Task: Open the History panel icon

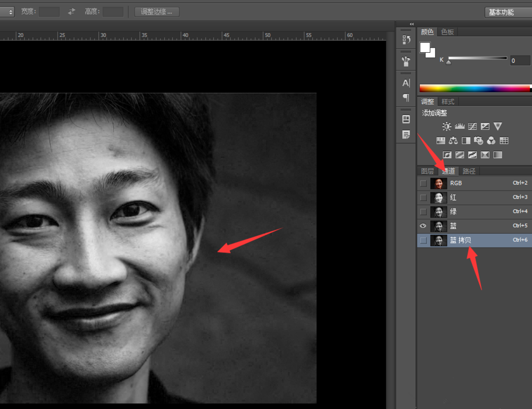Action: (x=406, y=40)
